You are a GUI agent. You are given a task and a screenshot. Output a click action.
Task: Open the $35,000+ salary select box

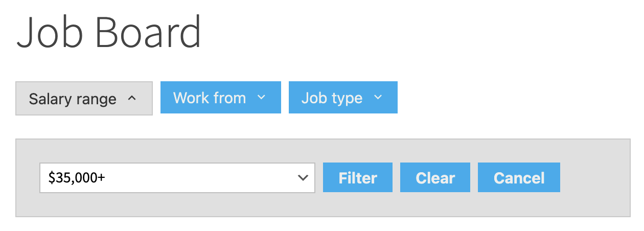click(x=177, y=178)
